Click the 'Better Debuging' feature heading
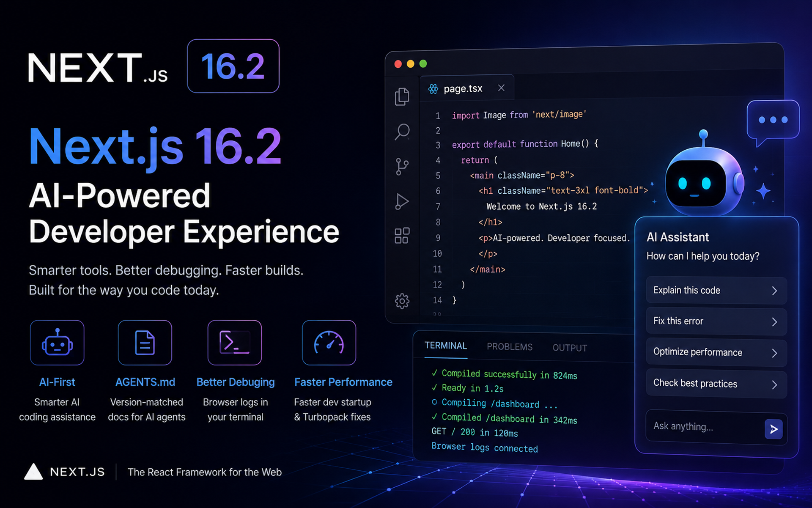Image resolution: width=812 pixels, height=508 pixels. tap(236, 382)
